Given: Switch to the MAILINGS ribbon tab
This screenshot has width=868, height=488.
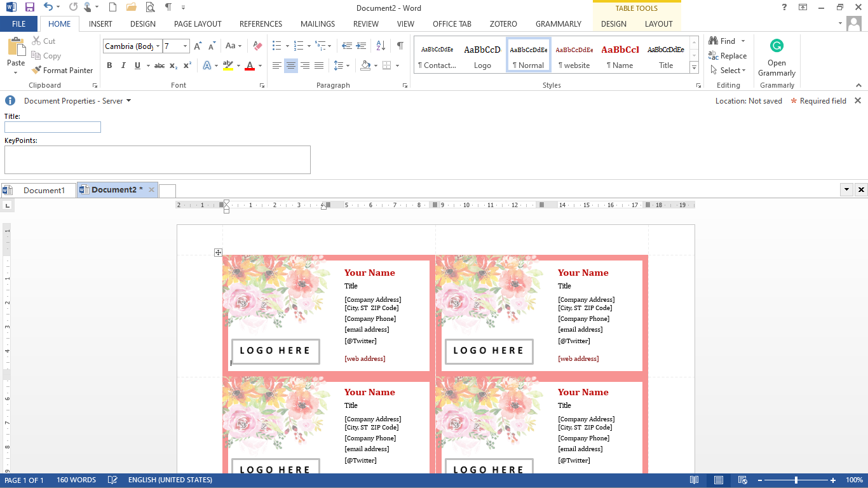Looking at the screenshot, I should point(317,24).
